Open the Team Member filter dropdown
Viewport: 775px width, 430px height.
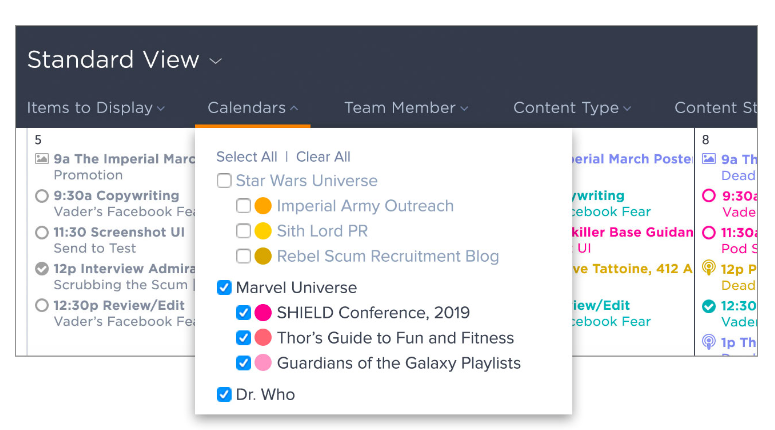coord(406,108)
